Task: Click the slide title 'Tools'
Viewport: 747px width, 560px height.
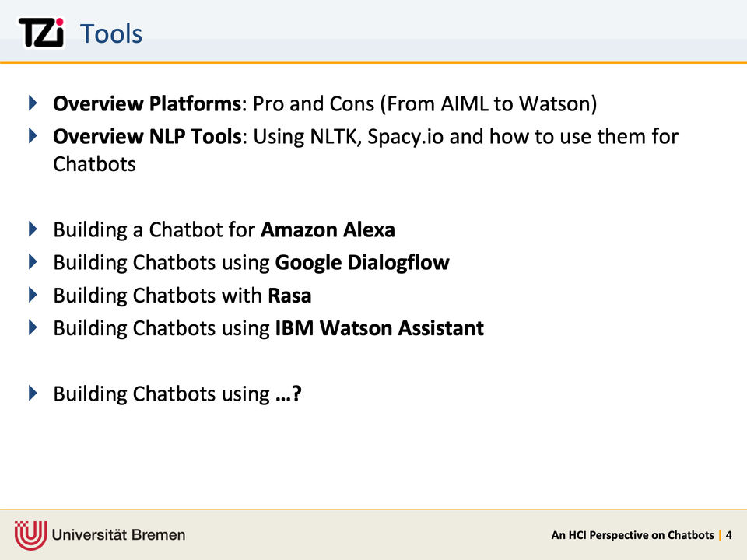Action: point(111,34)
